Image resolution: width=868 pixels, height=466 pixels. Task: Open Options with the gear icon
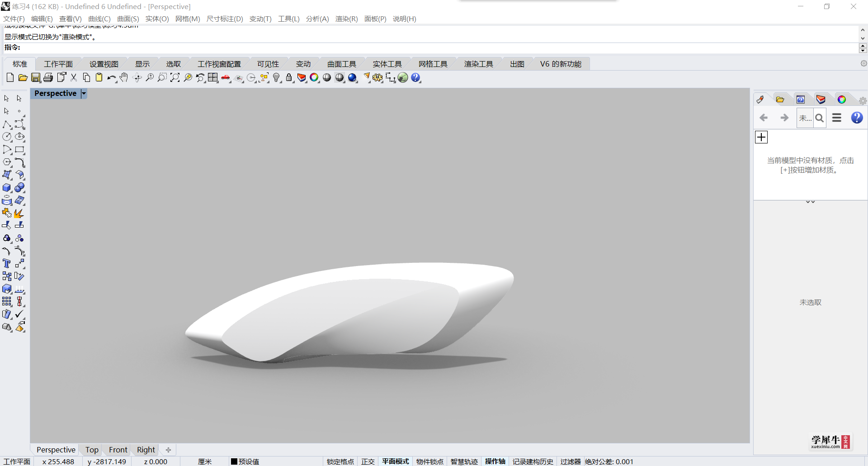click(x=378, y=78)
